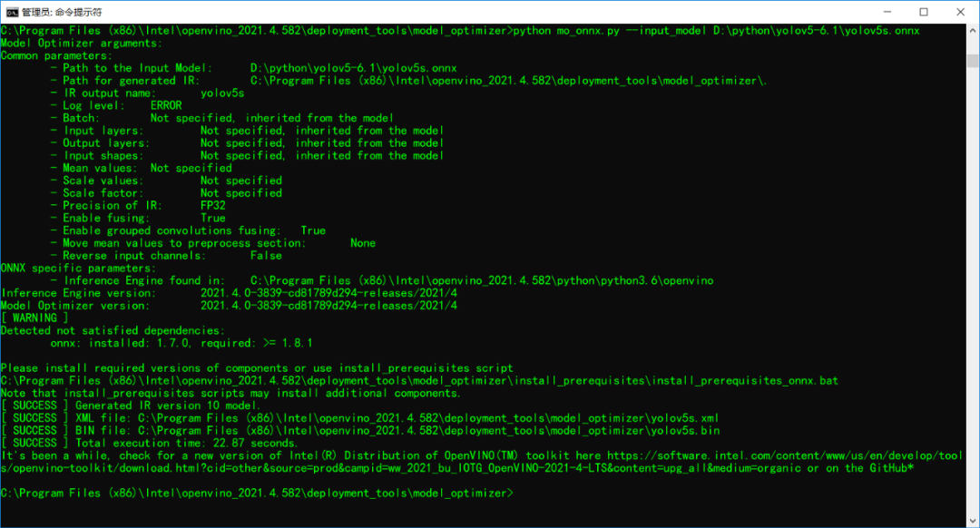Click the install_prerequisites_onnx.bat path line

[419, 380]
